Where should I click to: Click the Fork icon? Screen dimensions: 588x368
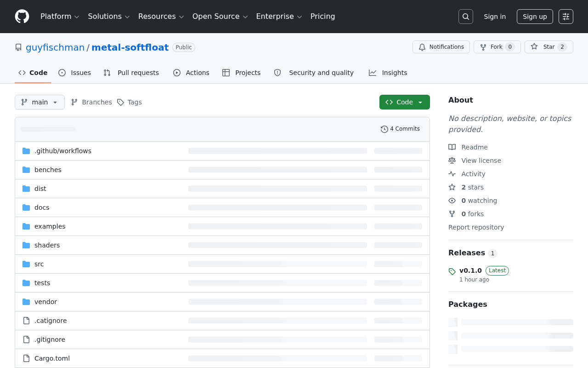point(483,47)
